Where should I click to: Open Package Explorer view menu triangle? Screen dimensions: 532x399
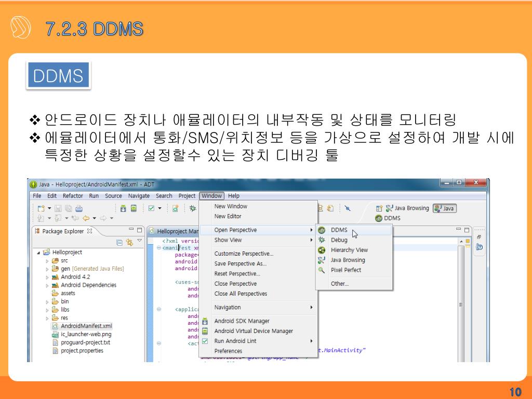click(139, 240)
